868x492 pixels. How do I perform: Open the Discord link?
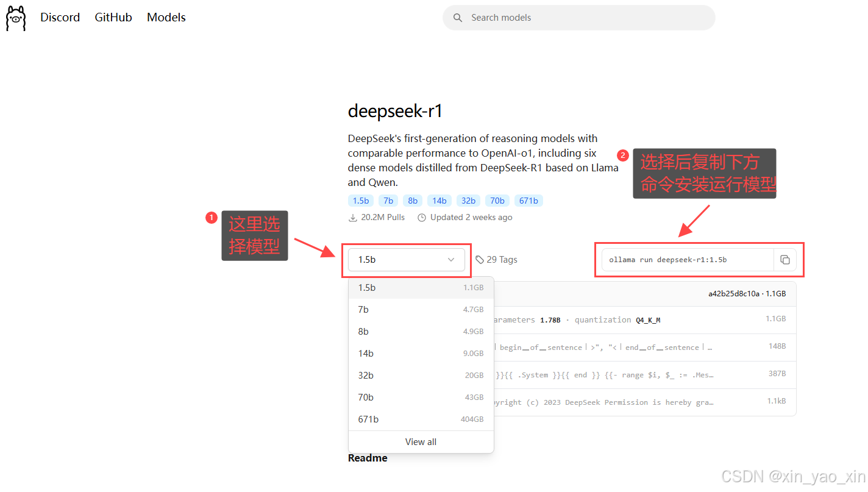pyautogui.click(x=60, y=17)
